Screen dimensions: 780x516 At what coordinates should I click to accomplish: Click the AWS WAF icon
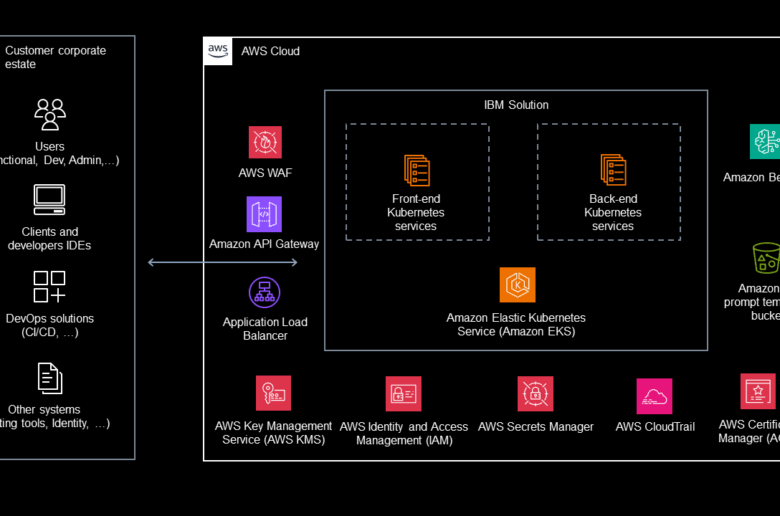tap(265, 142)
